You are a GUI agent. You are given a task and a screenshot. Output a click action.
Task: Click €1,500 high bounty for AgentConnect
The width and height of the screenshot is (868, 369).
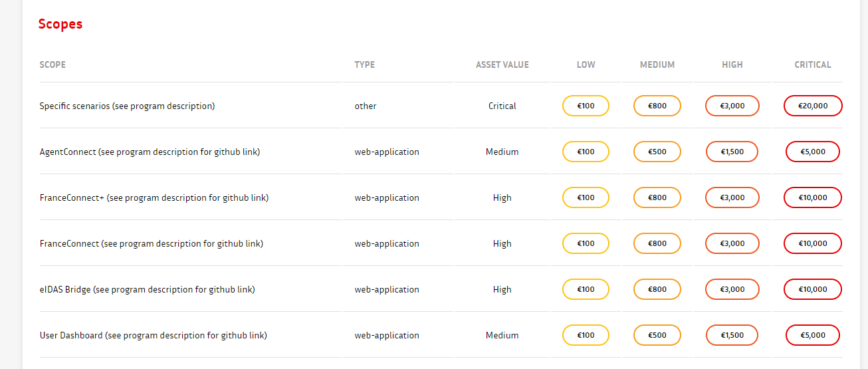click(732, 152)
